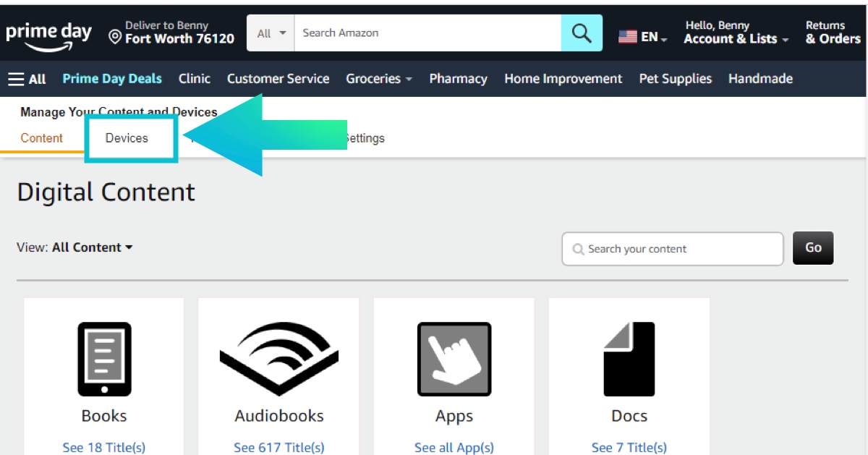Click the Apps hand-pointer icon
Screen dimensions: 868x455
(x=454, y=359)
